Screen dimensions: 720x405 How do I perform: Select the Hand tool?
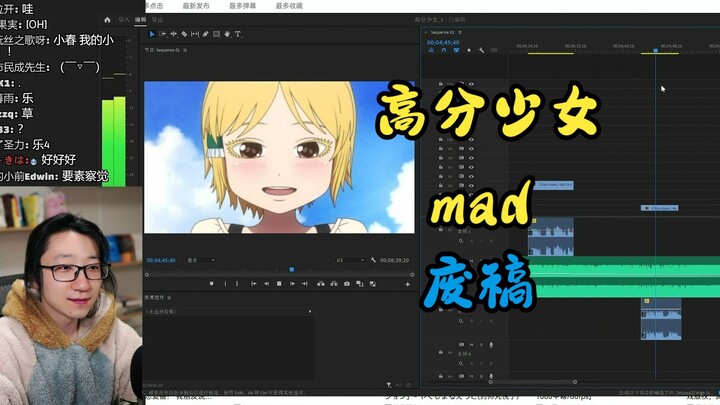tap(227, 34)
